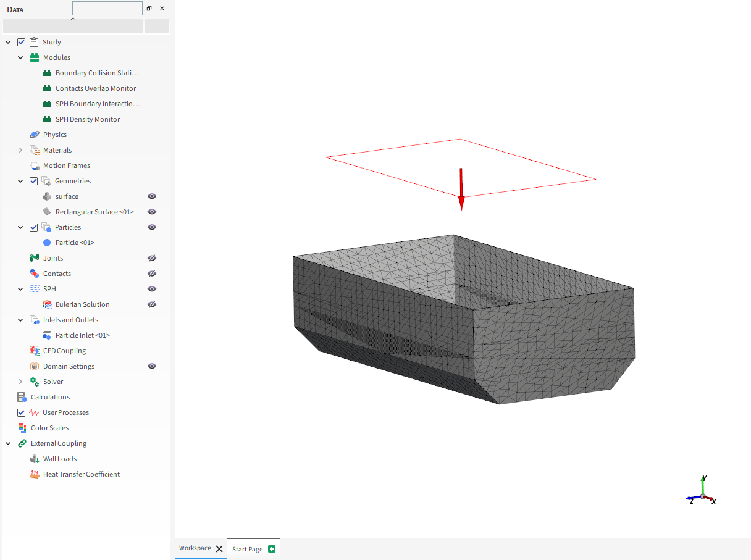Click the Heat Transfer Coefficient icon
The image size is (751, 560).
point(35,474)
